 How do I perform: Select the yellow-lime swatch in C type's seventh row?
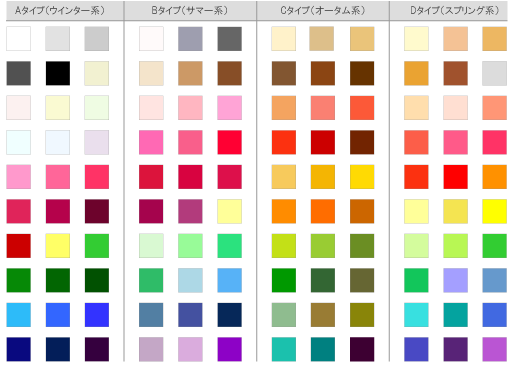coord(284,246)
